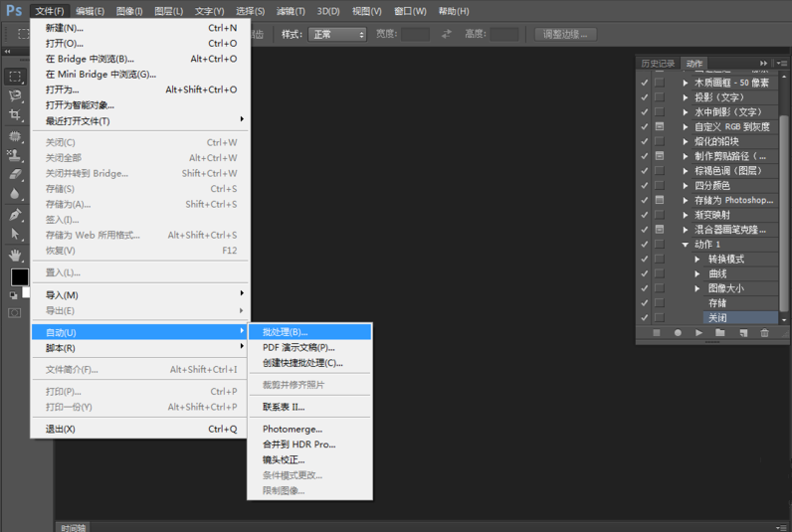
Task: Select the Lasso tool
Action: pyautogui.click(x=15, y=96)
